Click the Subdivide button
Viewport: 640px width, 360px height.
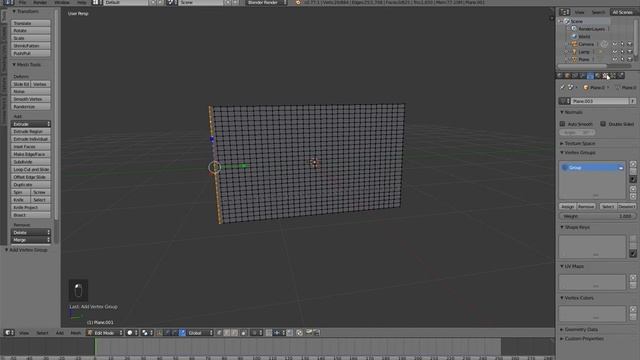31,162
